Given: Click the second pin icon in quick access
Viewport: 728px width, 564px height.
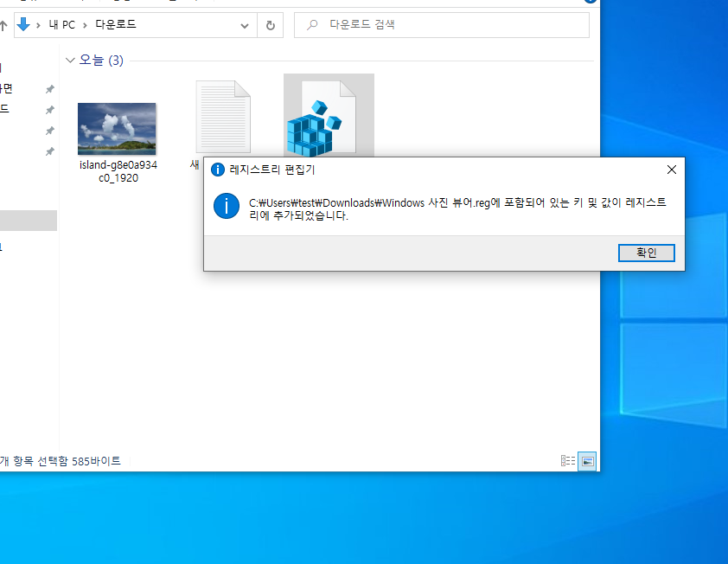Looking at the screenshot, I should [49, 110].
